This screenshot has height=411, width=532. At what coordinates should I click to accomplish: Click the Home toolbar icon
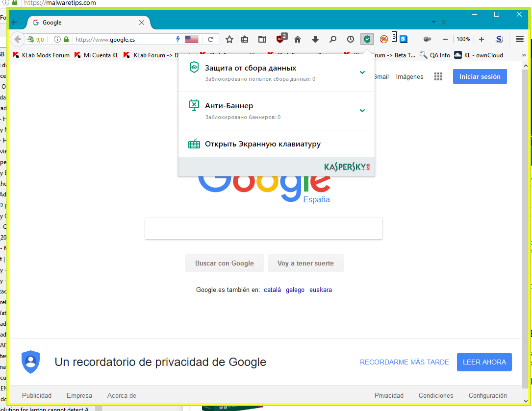coord(298,39)
